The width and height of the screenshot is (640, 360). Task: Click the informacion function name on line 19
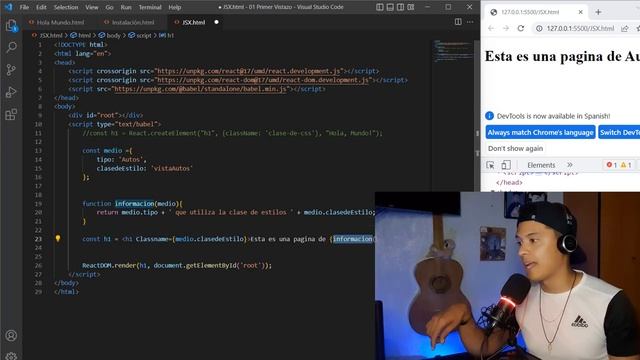(x=134, y=204)
